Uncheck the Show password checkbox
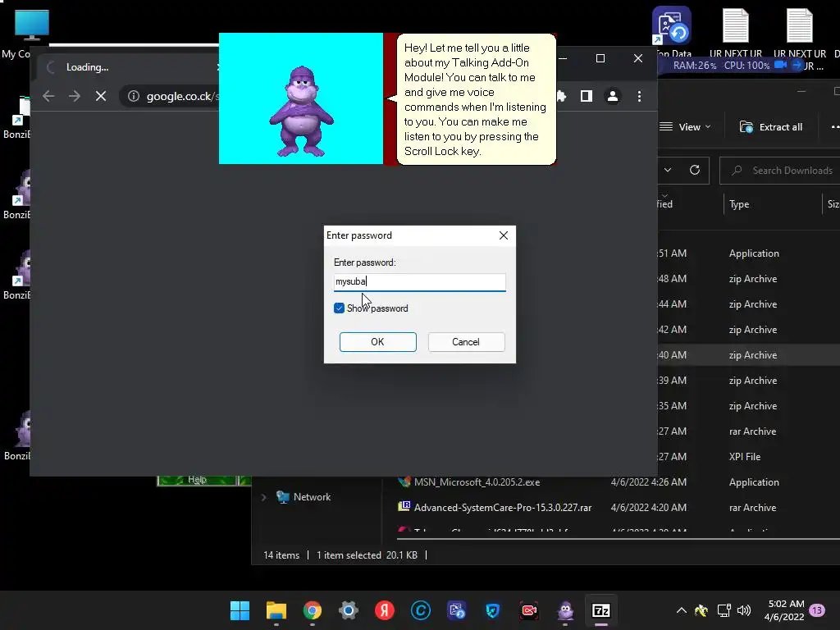Image resolution: width=840 pixels, height=630 pixels. click(339, 308)
